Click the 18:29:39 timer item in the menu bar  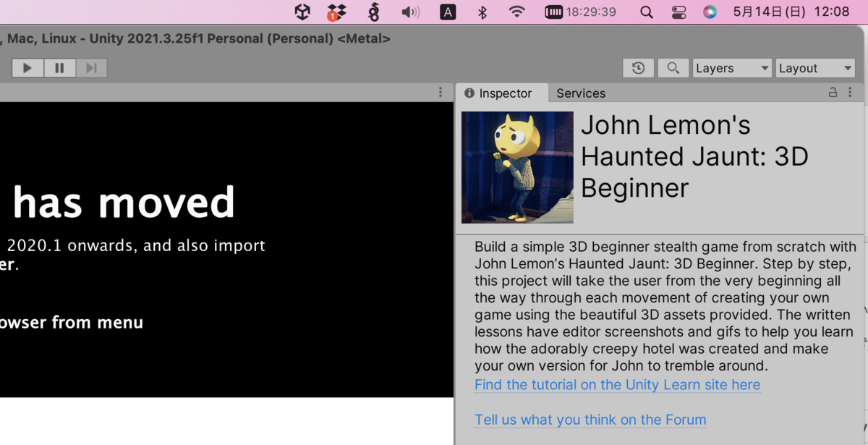click(x=581, y=12)
